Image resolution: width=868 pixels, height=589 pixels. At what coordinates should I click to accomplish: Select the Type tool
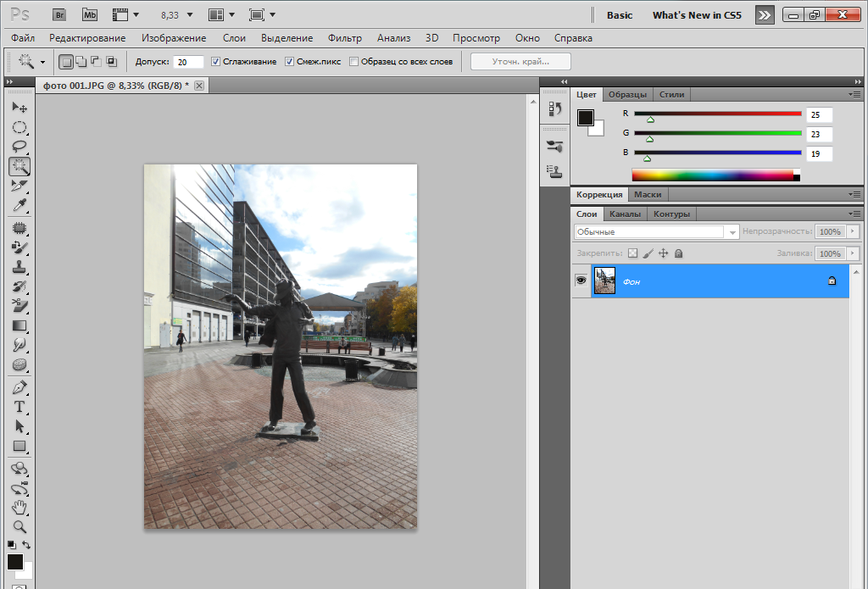(19, 407)
